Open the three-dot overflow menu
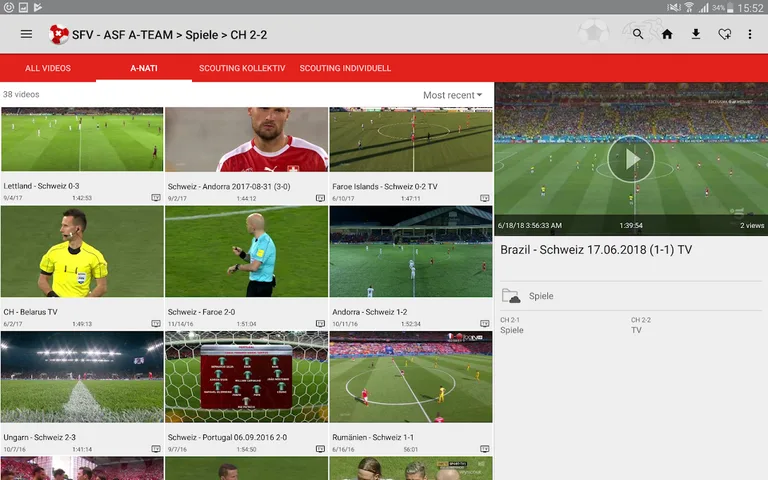Screen dimensions: 768x480 (x=750, y=34)
